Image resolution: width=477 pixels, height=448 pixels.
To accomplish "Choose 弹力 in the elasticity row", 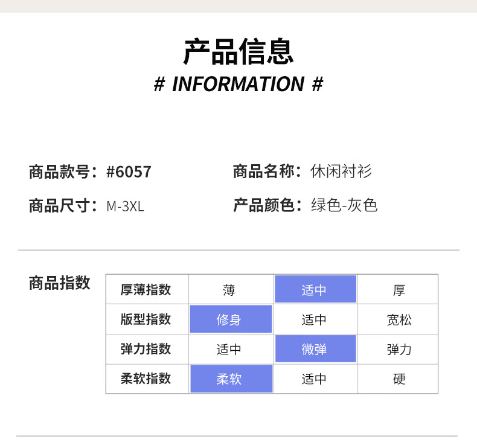I will (x=399, y=349).
